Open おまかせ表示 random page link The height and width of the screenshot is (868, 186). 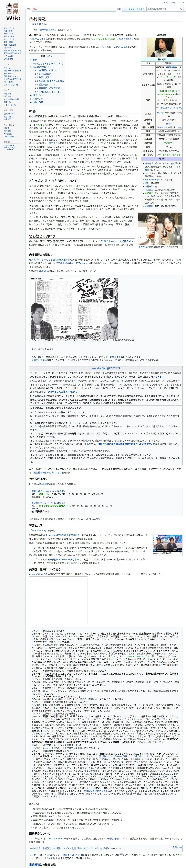click(x=9, y=36)
